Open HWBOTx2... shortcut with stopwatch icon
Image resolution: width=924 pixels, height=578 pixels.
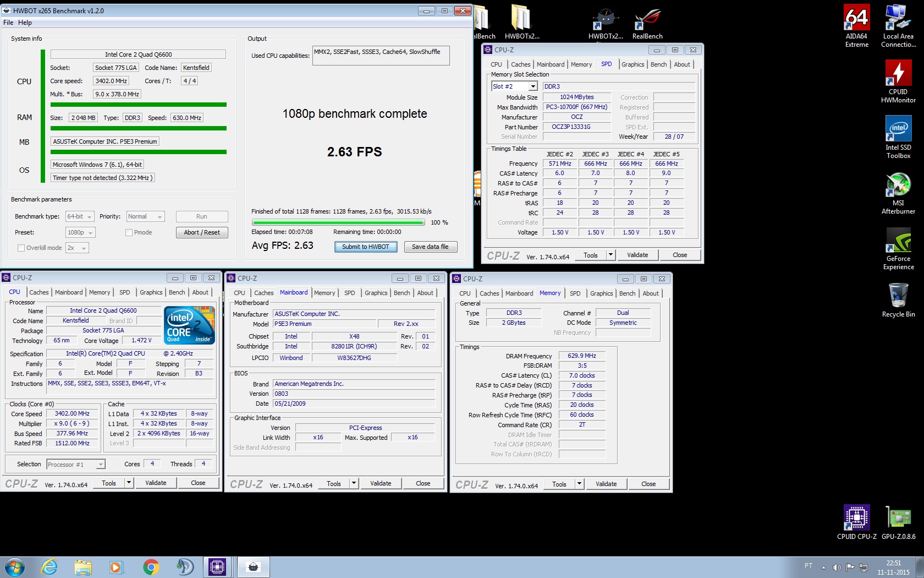(606, 23)
